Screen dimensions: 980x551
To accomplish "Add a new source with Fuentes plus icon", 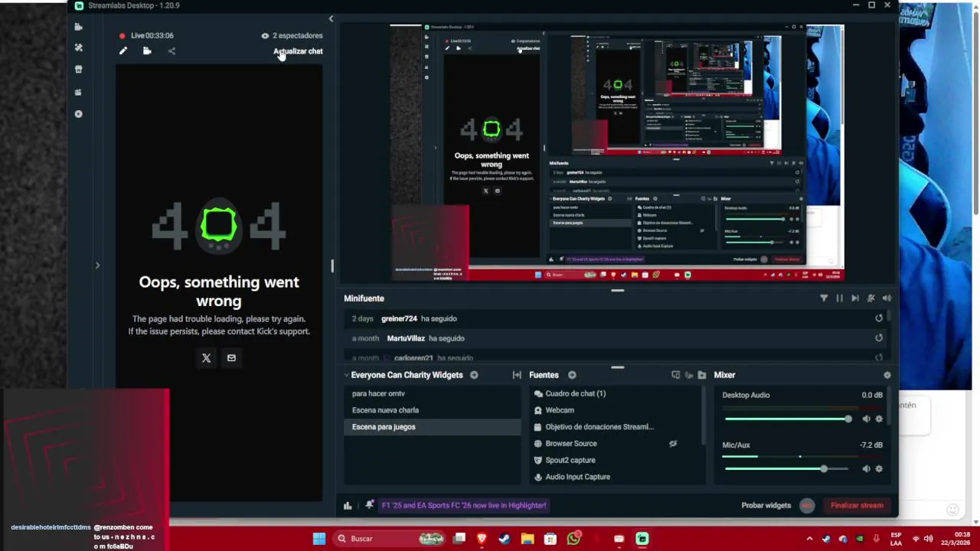I will coord(572,375).
